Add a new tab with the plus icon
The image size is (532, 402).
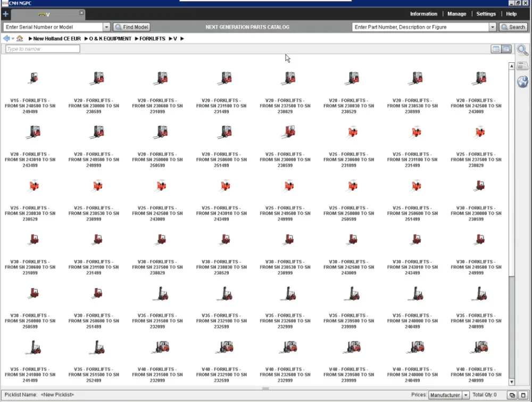(5, 14)
